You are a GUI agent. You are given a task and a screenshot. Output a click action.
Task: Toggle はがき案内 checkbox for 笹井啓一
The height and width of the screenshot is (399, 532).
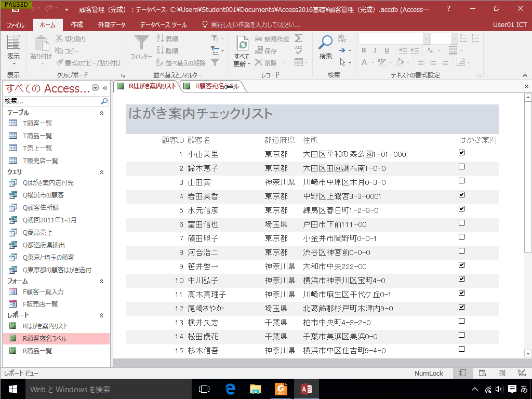461,265
